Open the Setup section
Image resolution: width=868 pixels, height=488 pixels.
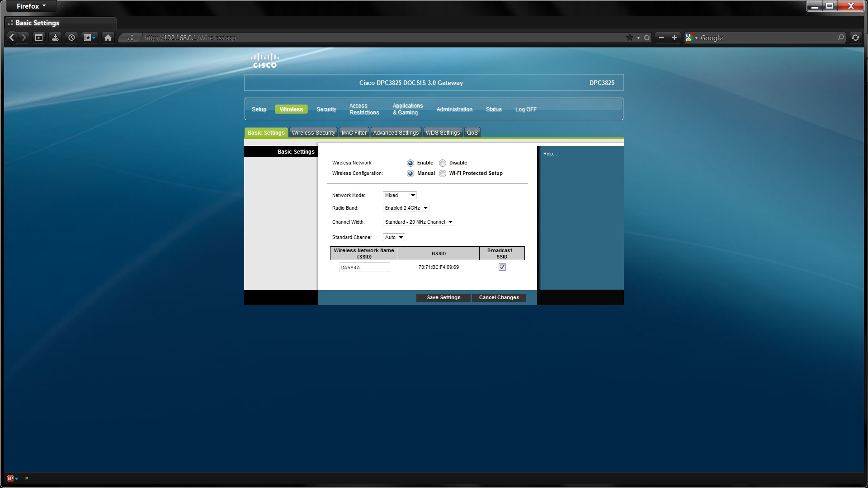[259, 109]
